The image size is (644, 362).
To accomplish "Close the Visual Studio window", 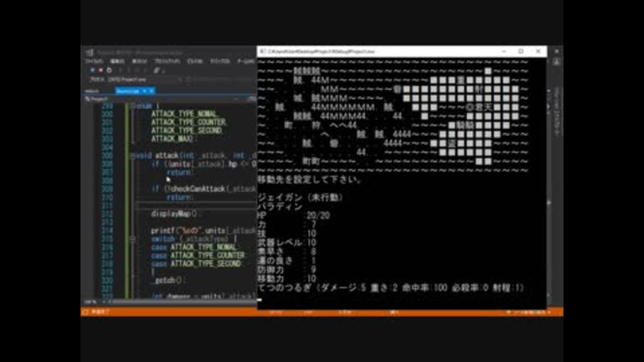I will [x=557, y=52].
